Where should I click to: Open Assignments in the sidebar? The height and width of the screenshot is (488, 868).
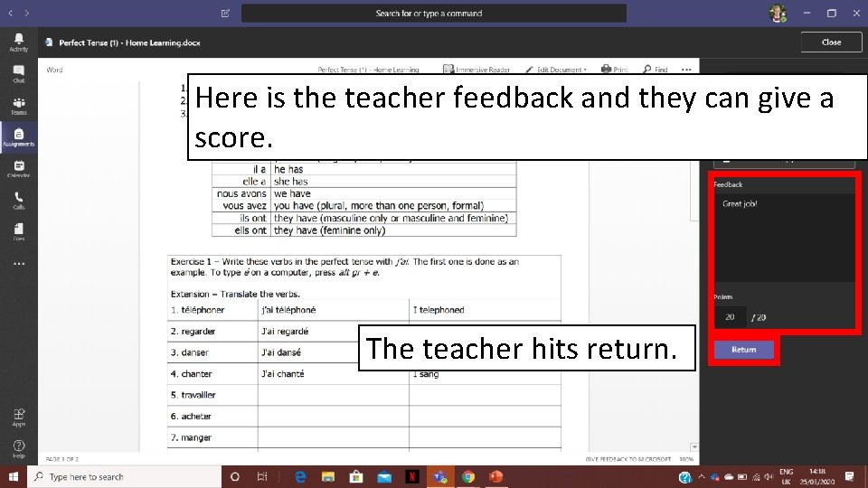click(x=18, y=137)
